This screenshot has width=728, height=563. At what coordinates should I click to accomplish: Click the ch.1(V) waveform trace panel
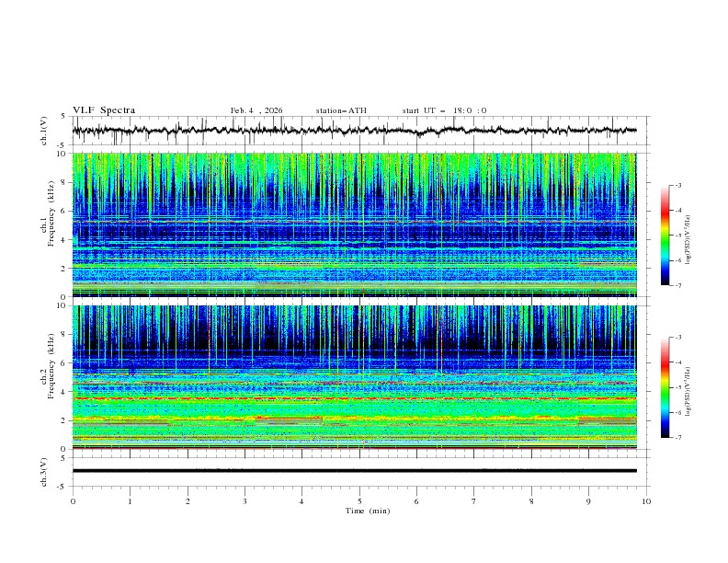tap(361, 131)
